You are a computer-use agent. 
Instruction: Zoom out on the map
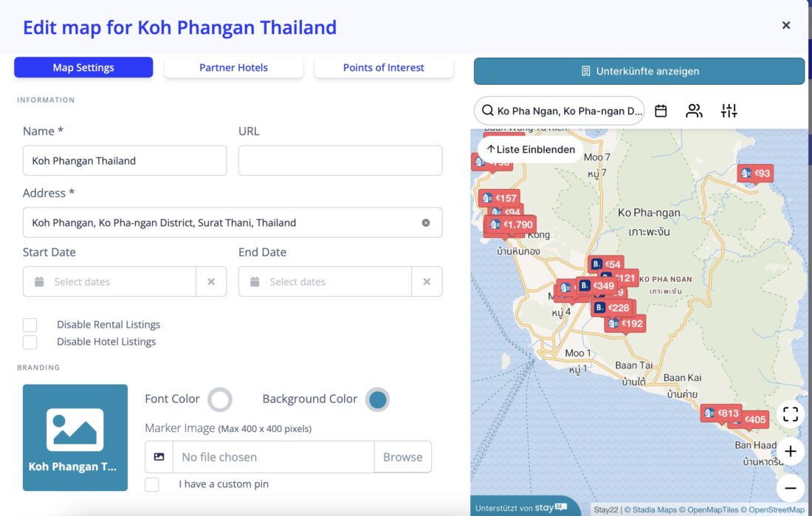pos(791,488)
